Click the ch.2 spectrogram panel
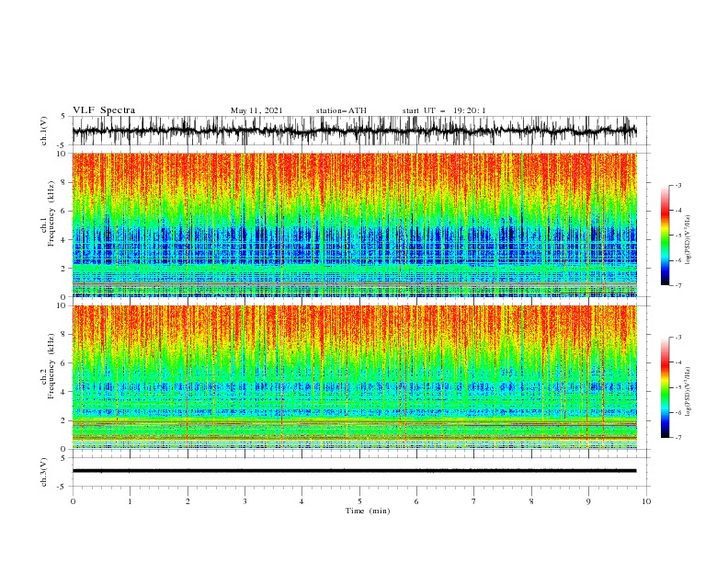Screen dimensions: 728x563 coord(355,377)
